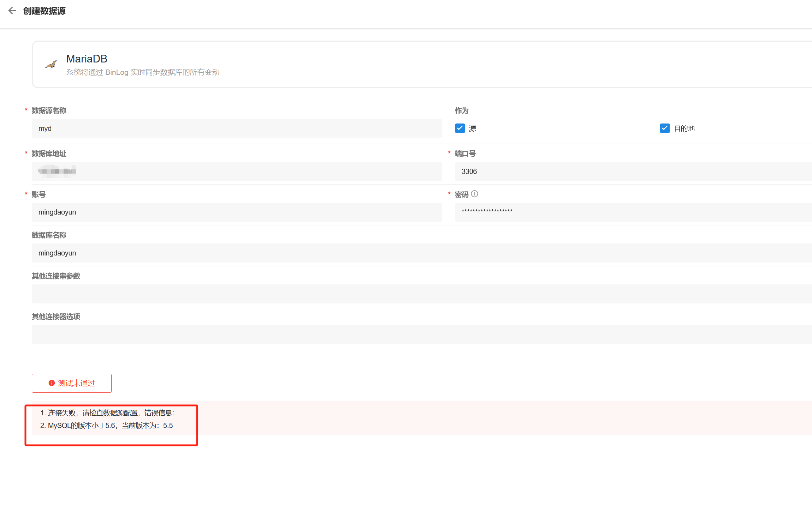The width and height of the screenshot is (812, 518).
Task: Click the 密码 password input field
Action: 632,212
